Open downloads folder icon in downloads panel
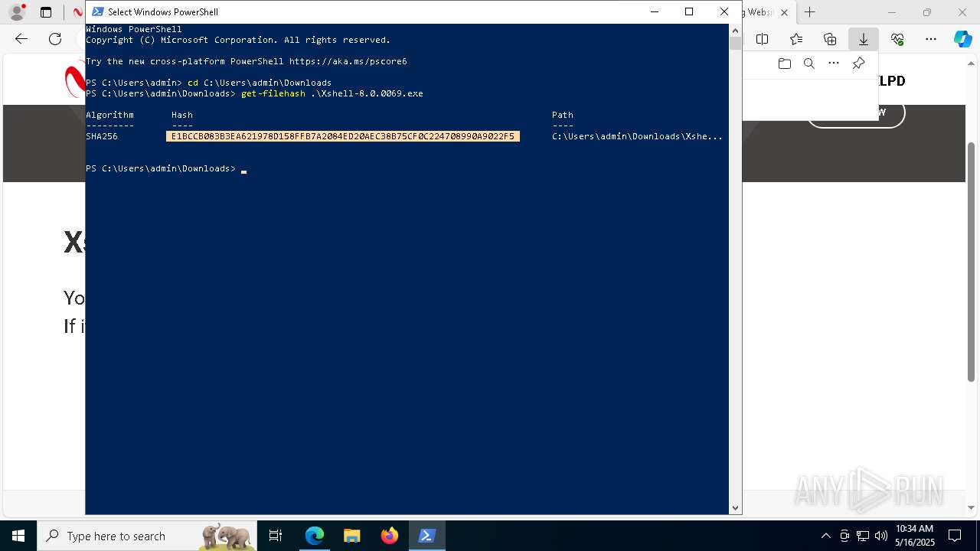980x551 pixels. coord(784,64)
